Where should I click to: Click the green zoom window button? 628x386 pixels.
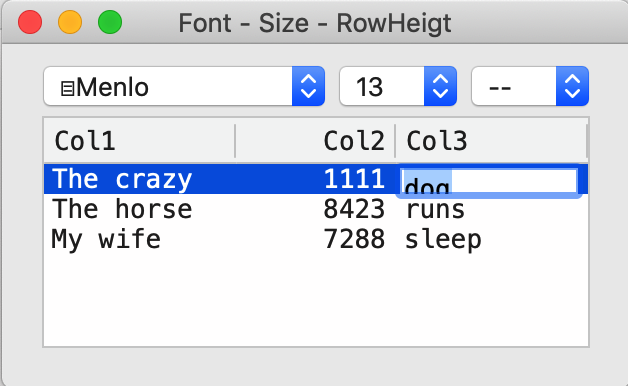tap(110, 22)
